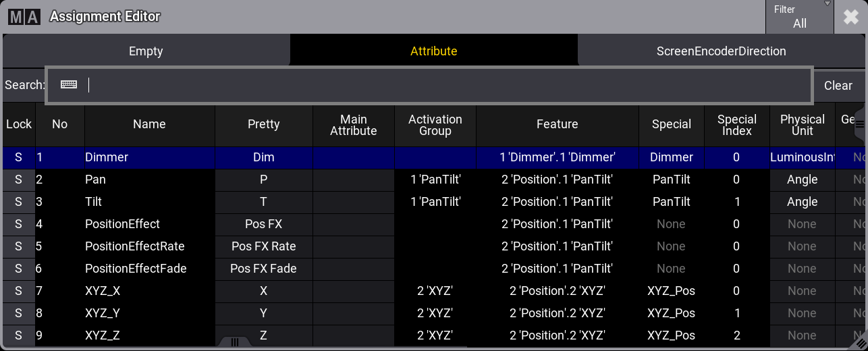The height and width of the screenshot is (351, 868).
Task: Click the Activation Group column header
Action: (x=435, y=125)
